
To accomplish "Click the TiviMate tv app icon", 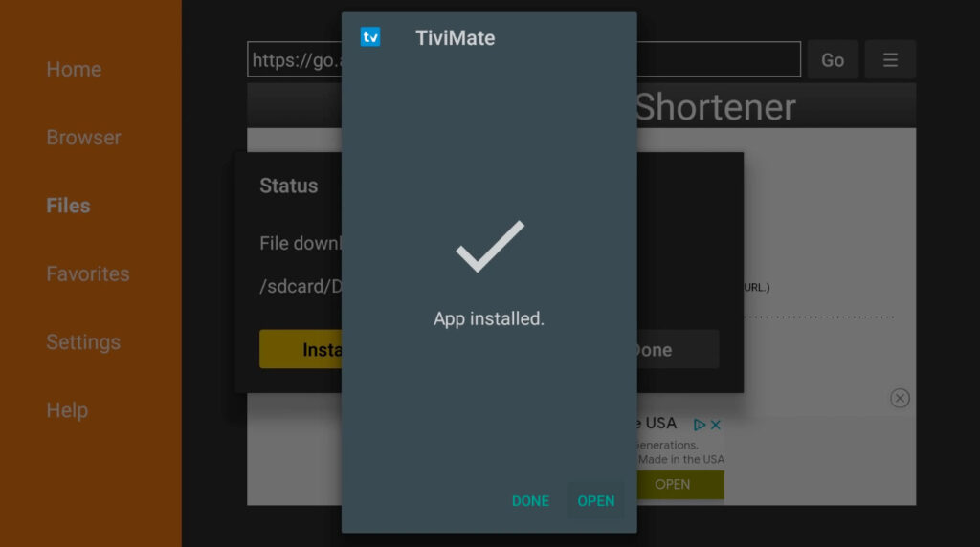I will [x=370, y=37].
